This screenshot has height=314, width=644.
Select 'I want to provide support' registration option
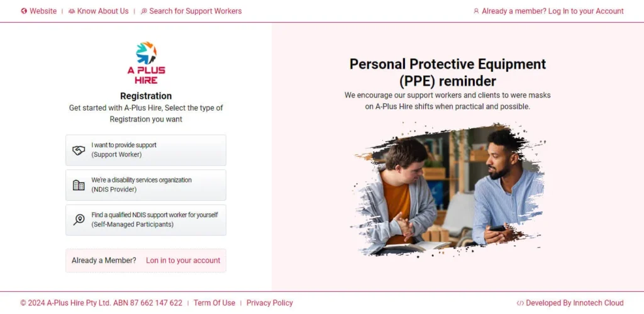pyautogui.click(x=146, y=150)
